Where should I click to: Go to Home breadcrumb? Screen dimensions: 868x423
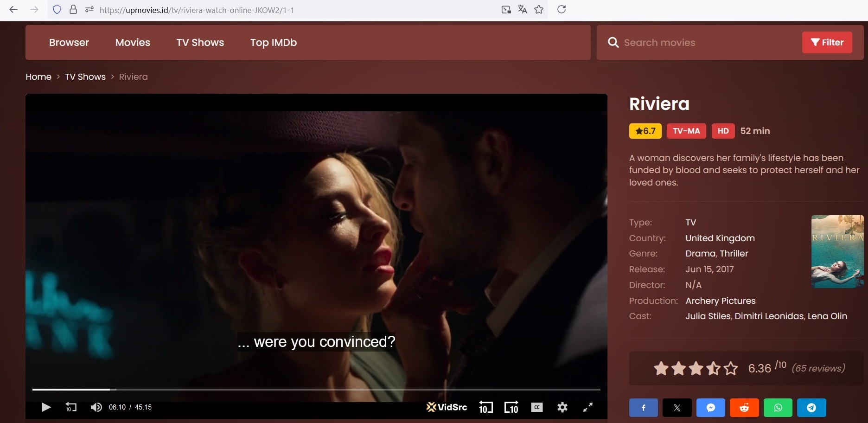(38, 77)
